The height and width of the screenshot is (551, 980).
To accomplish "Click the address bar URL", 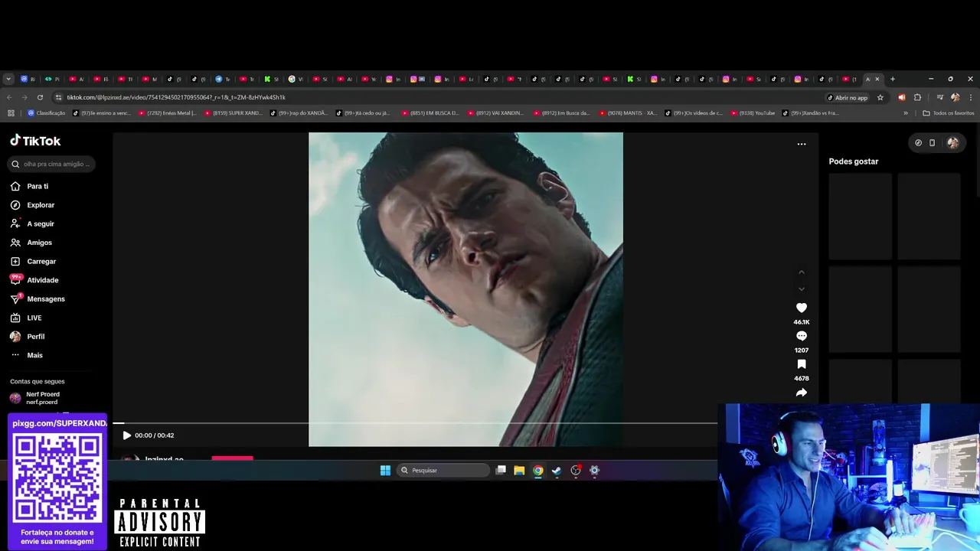I will pyautogui.click(x=176, y=97).
